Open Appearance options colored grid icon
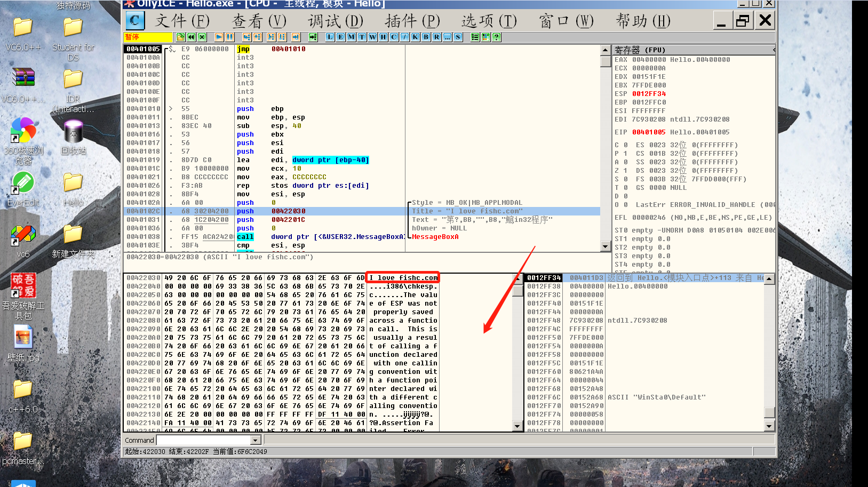This screenshot has height=487, width=868. click(x=486, y=37)
